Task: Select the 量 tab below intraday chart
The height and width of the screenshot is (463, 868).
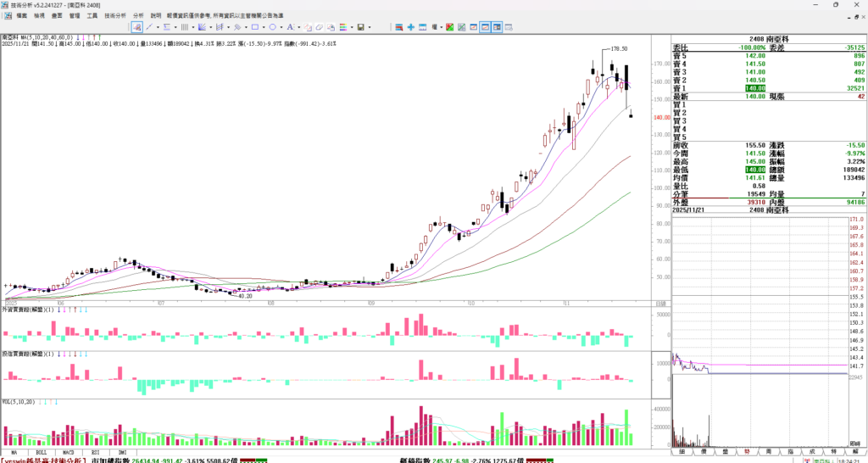Action: [725, 453]
